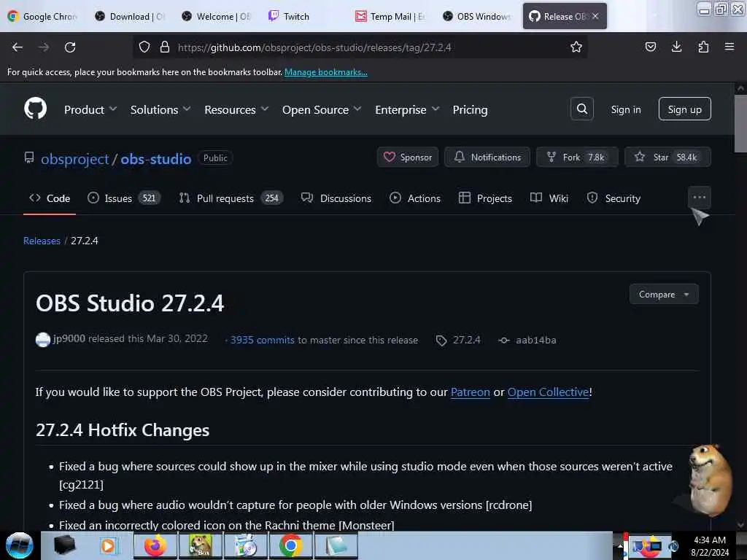
Task: Click the Sign up button
Action: [684, 109]
